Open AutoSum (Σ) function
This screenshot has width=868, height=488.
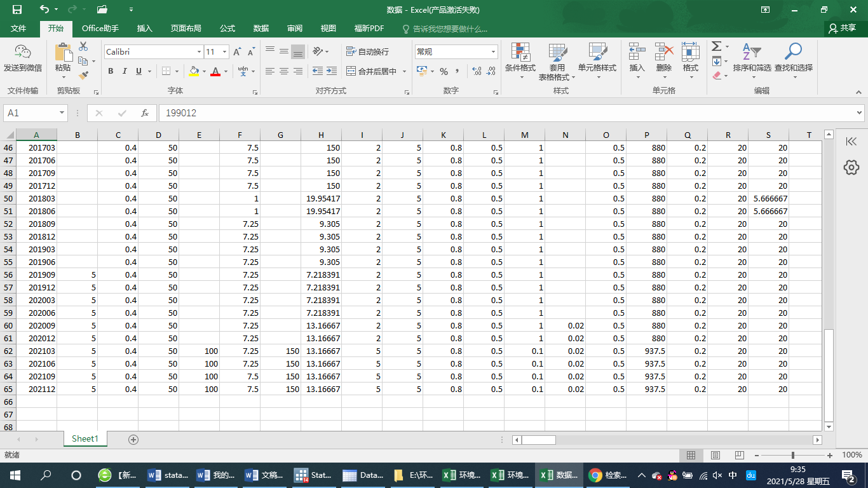717,46
